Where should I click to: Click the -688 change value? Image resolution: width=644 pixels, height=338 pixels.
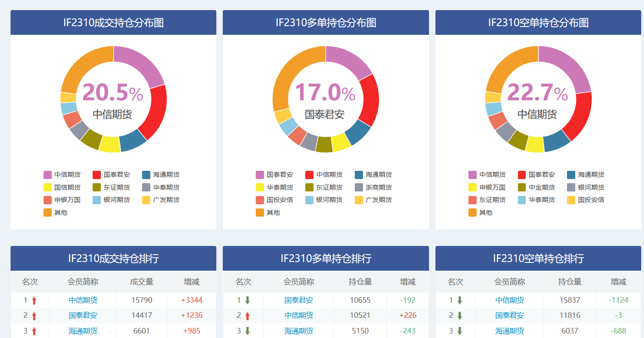click(618, 331)
